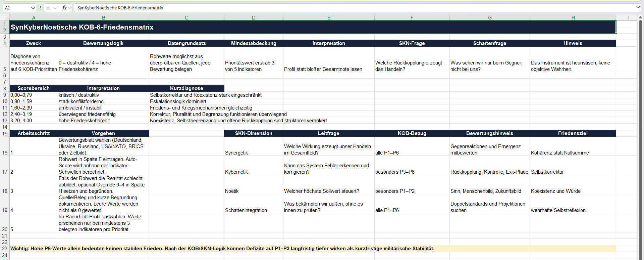644x260 pixels.
Task: Select column B header
Action: 103,17
